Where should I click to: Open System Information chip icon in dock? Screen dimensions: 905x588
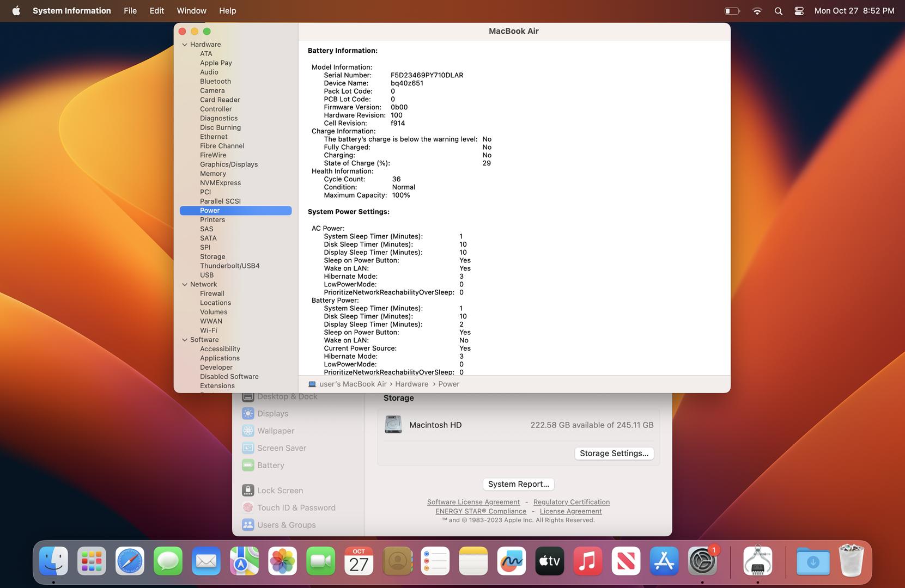pyautogui.click(x=757, y=561)
